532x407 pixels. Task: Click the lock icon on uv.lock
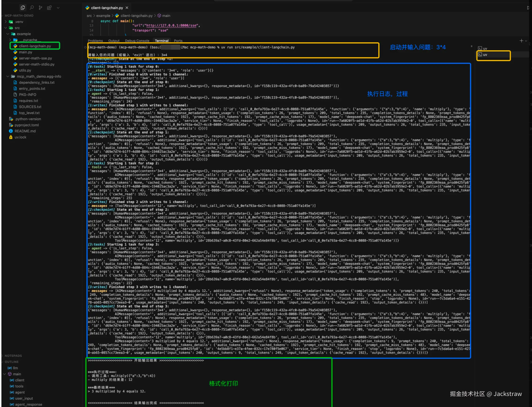click(11, 137)
